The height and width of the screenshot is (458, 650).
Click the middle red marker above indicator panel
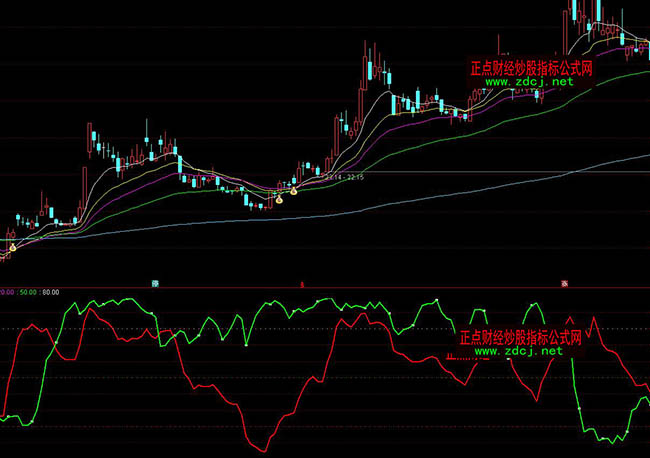tap(303, 285)
